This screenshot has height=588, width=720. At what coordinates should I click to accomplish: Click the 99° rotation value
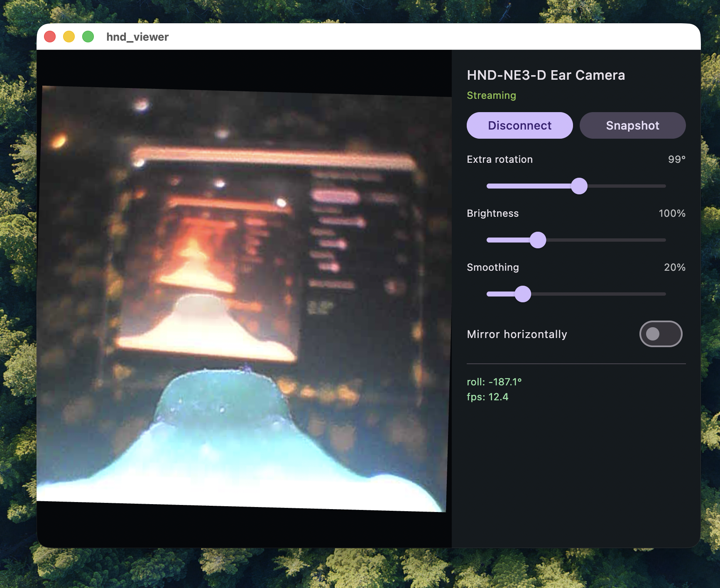pos(677,159)
